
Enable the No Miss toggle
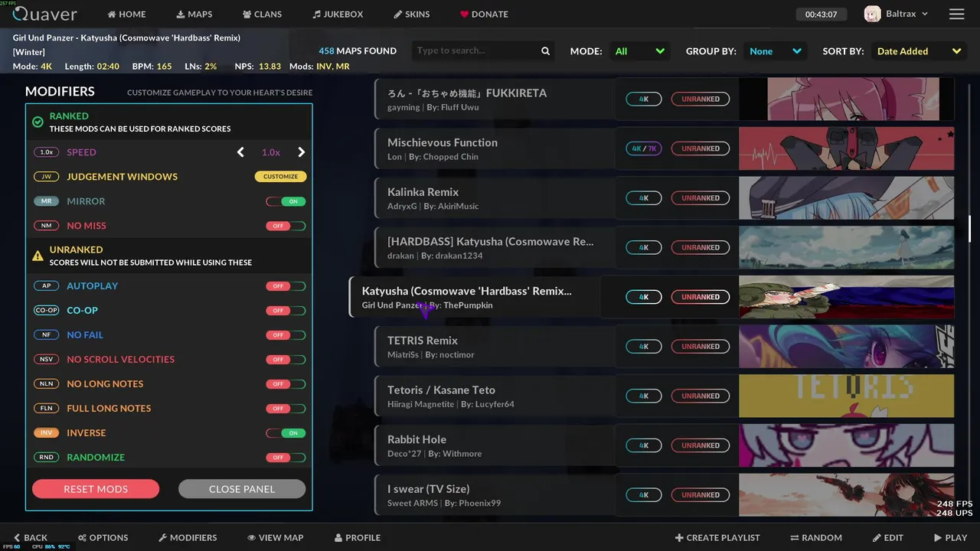click(x=286, y=226)
